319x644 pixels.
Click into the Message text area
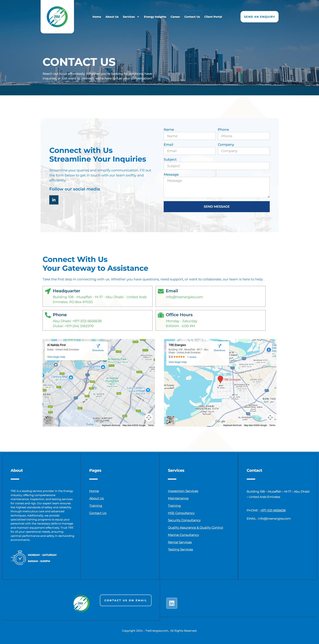(x=217, y=187)
